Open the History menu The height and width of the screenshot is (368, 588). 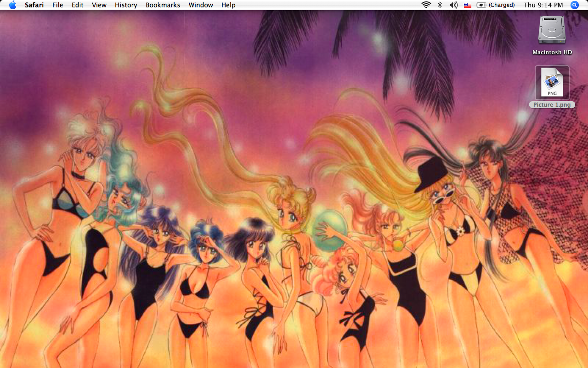[126, 5]
